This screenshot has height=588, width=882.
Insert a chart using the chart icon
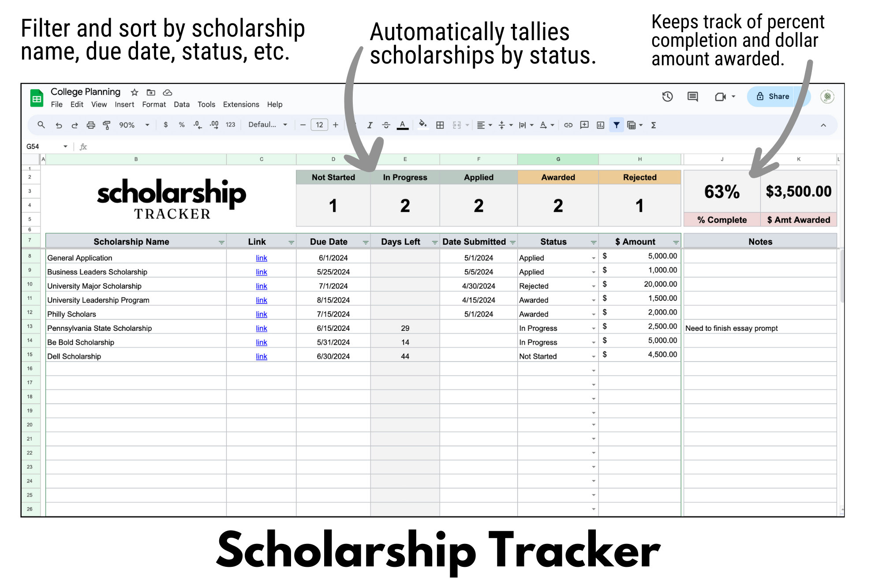coord(600,125)
